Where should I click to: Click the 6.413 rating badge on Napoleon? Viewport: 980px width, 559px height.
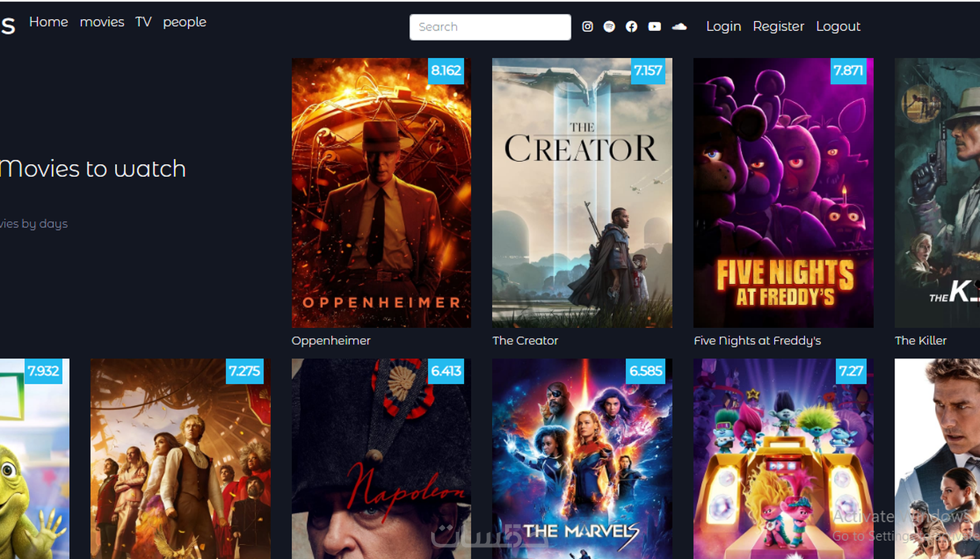pos(446,371)
